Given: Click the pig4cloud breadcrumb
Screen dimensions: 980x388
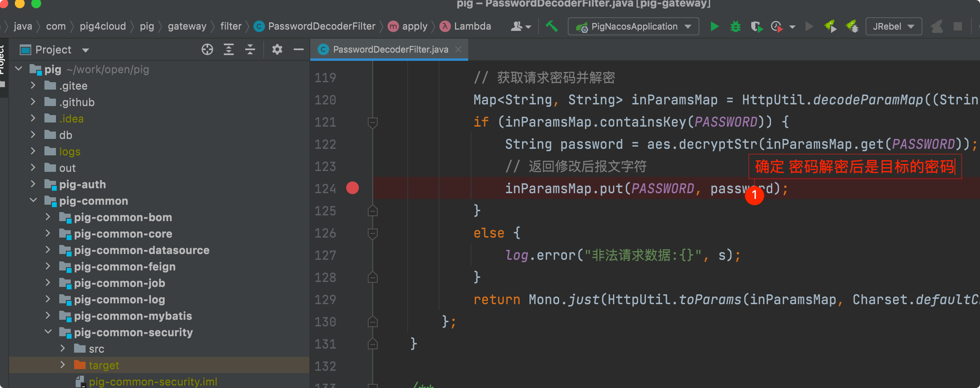Looking at the screenshot, I should point(103,26).
